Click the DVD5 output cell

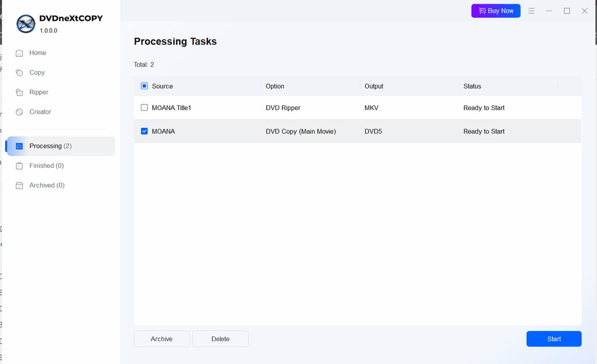pyautogui.click(x=373, y=131)
